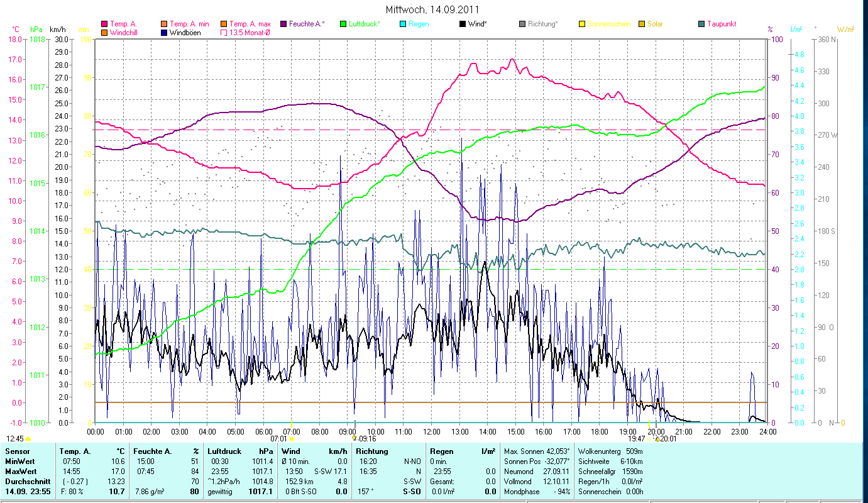868x503 pixels.
Task: Click the Taupunkt legend swatch
Action: coord(701,24)
